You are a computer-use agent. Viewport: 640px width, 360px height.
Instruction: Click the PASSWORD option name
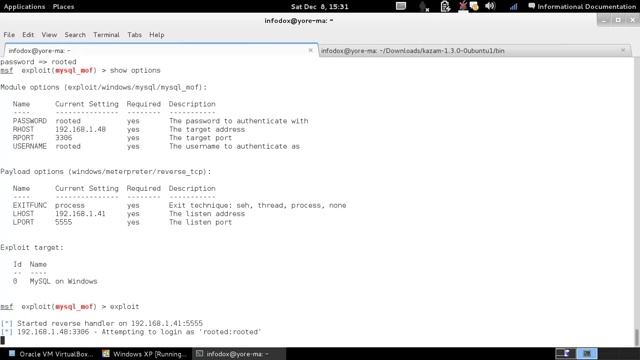point(30,121)
